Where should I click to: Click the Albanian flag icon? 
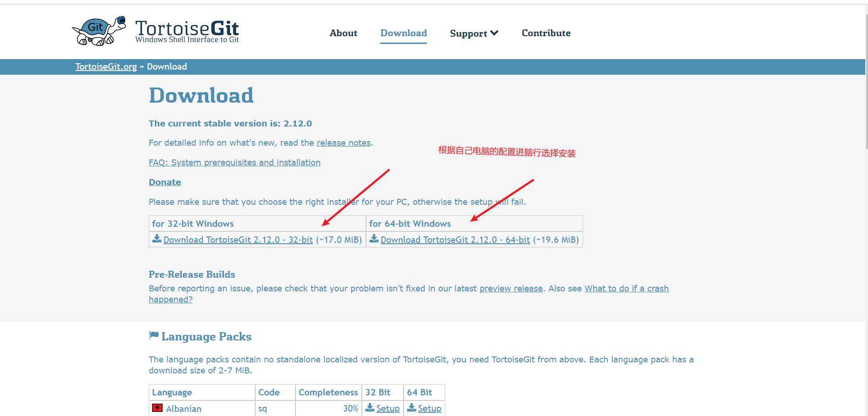[158, 408]
